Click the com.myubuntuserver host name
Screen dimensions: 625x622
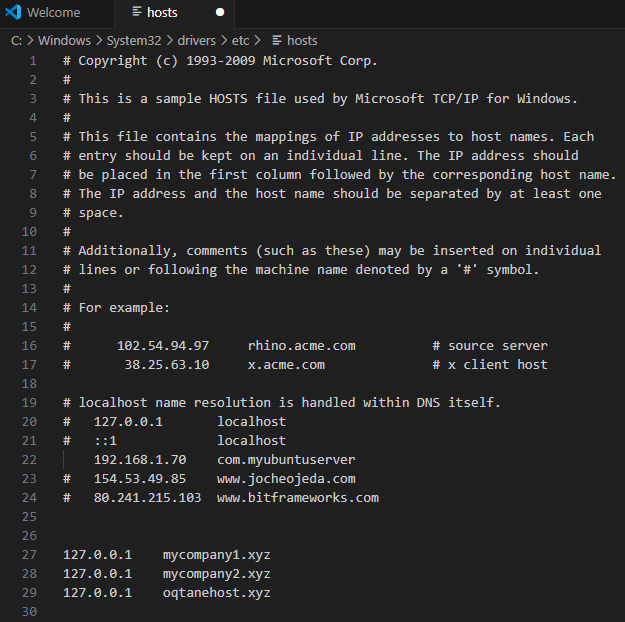click(285, 460)
